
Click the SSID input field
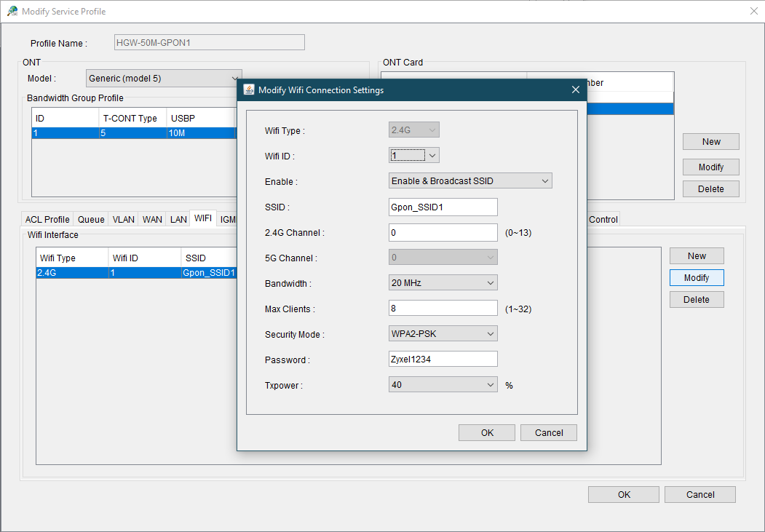tap(443, 207)
